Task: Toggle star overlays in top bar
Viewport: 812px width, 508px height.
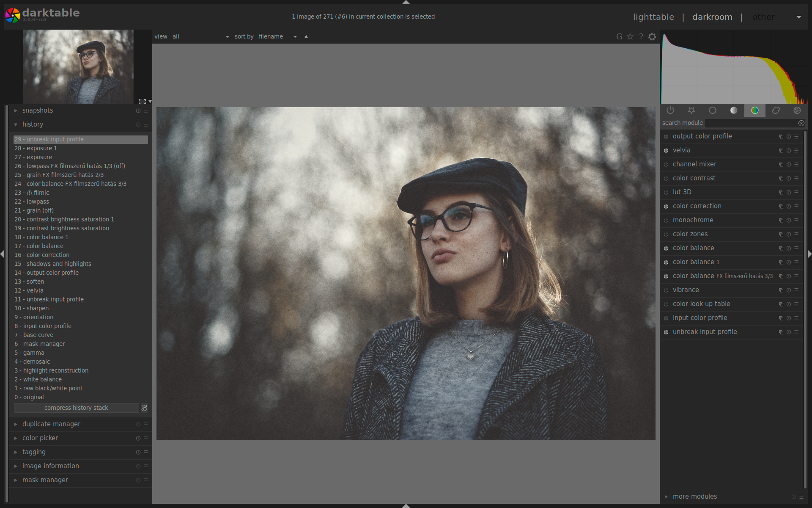Action: tap(630, 36)
